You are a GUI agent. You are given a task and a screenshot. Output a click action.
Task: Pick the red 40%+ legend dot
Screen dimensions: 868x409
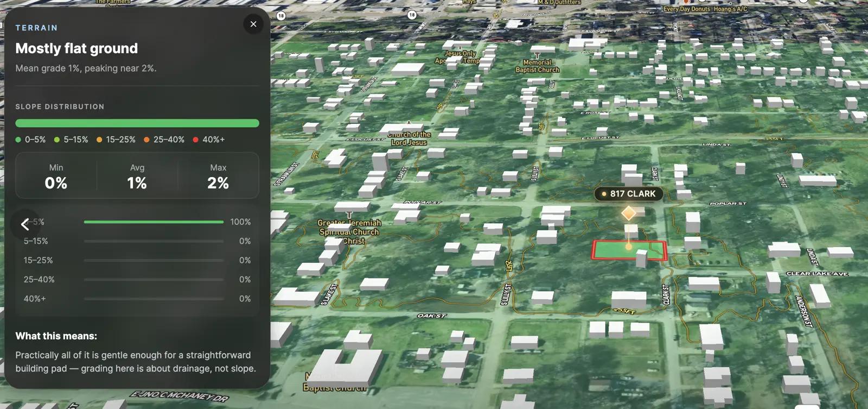point(196,140)
